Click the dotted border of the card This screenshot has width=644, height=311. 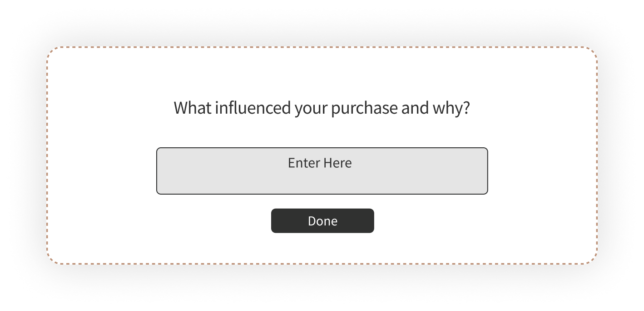322,46
